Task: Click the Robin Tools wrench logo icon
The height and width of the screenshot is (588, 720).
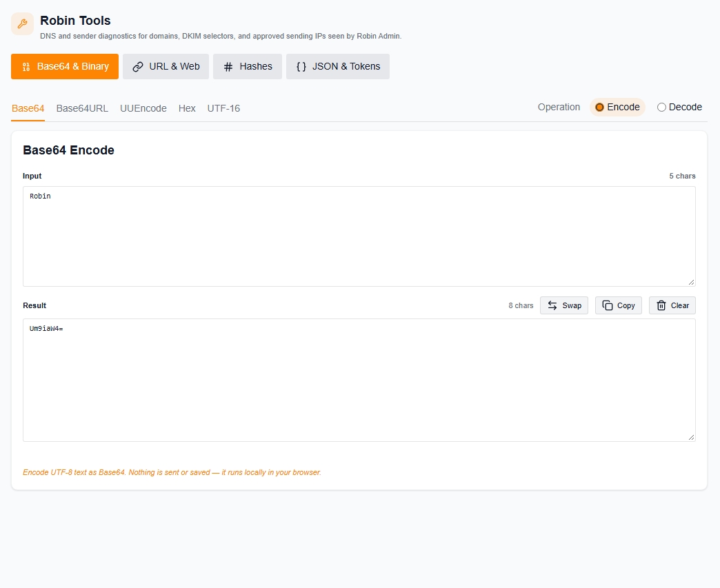Action: tap(23, 24)
